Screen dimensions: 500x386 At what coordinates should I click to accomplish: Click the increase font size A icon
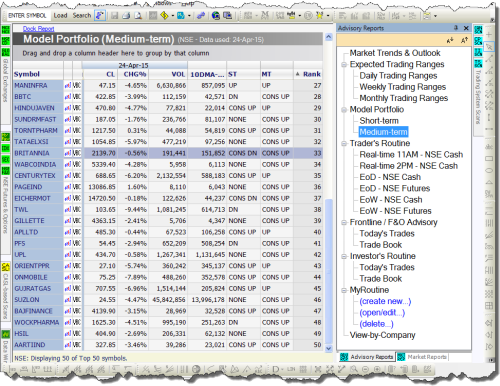click(464, 40)
